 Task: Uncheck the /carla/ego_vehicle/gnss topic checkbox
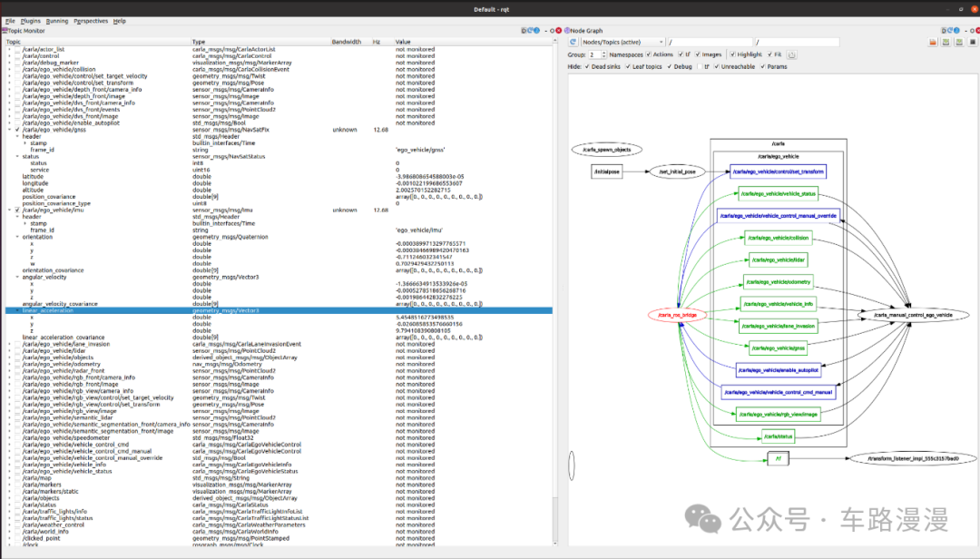[x=17, y=130]
